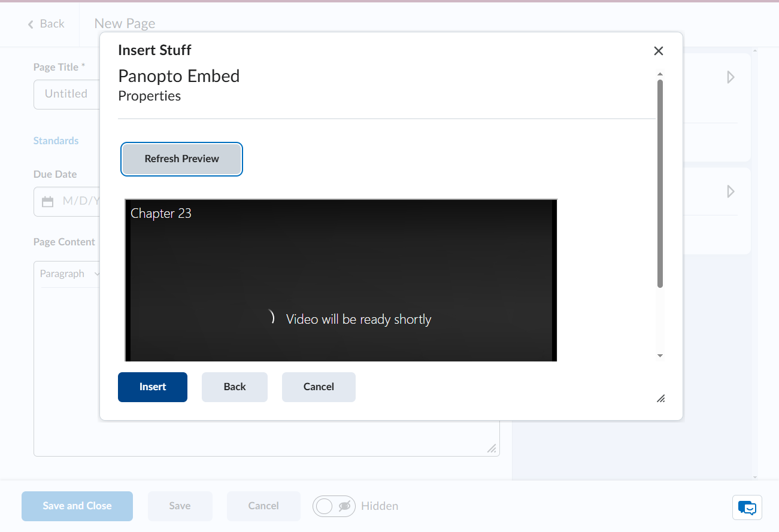
Task: Click the dialog vertical scrollbar thumb
Action: 660,183
